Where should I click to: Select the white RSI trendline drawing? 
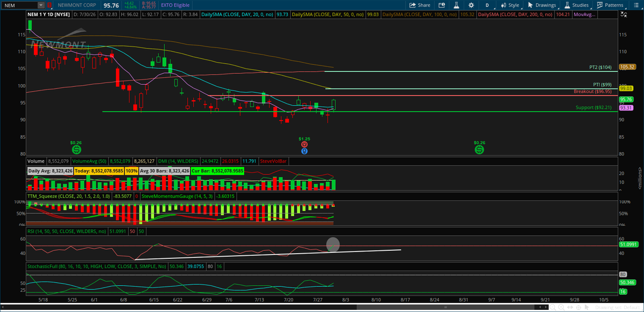tap(268, 255)
